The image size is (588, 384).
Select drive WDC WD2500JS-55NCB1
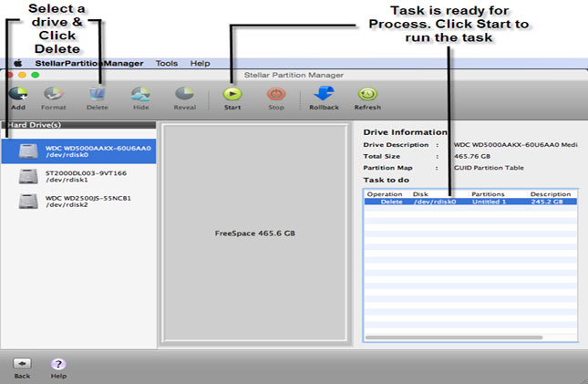coord(78,202)
